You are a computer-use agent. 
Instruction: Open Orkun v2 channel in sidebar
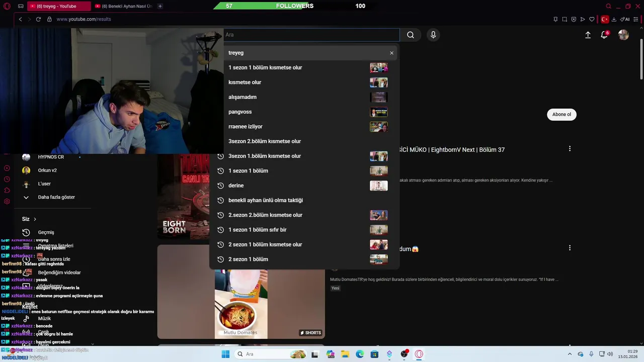(x=47, y=170)
